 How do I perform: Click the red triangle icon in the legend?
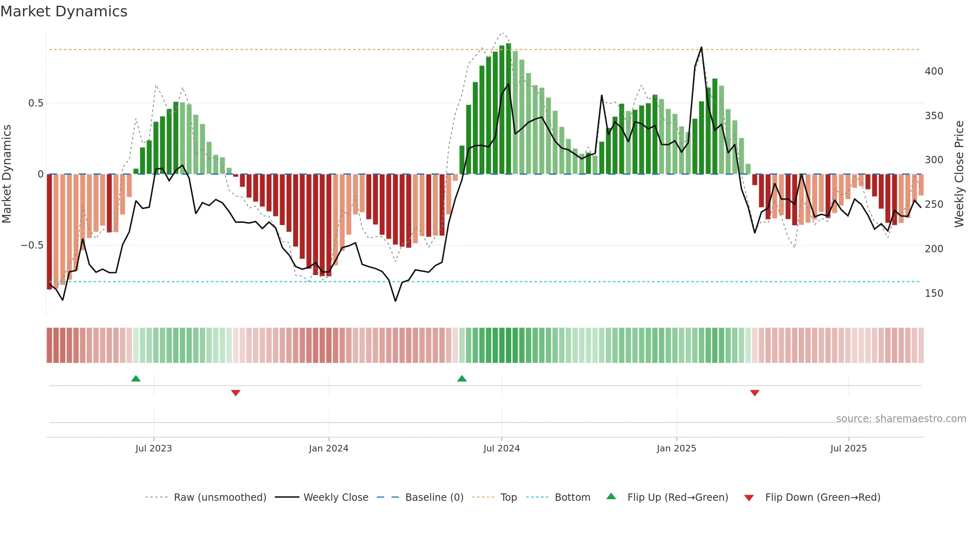[x=749, y=498]
